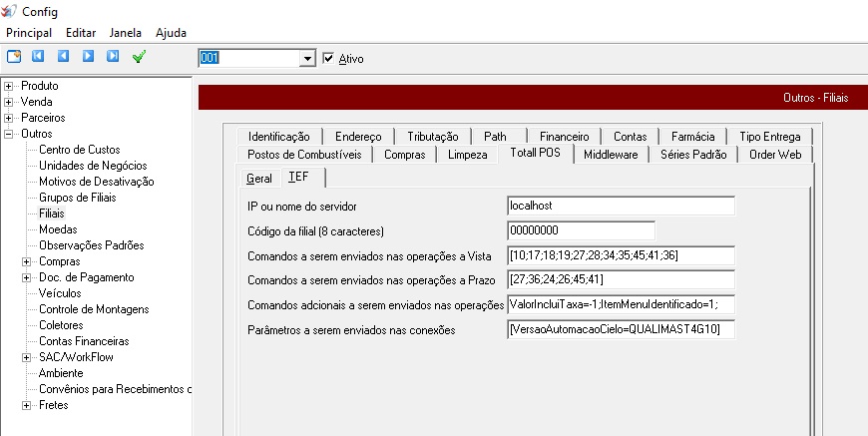
Task: Expand the Doc. de Pagamento node
Action: 26,277
